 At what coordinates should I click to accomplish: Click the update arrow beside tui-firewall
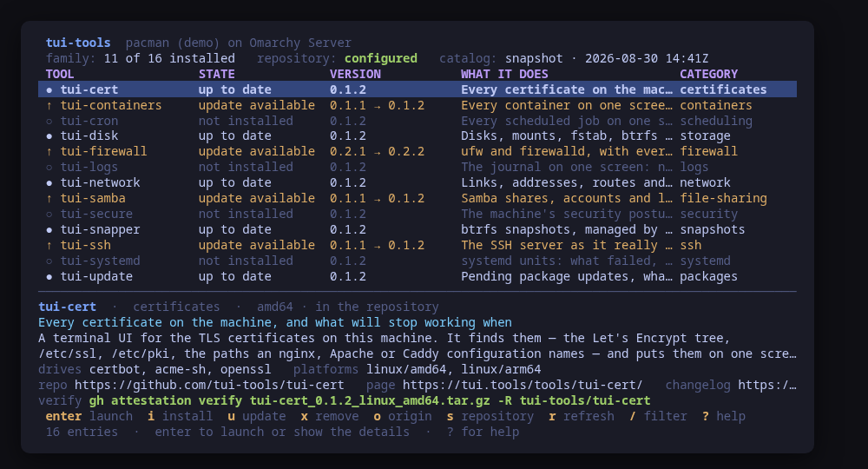tap(49, 152)
